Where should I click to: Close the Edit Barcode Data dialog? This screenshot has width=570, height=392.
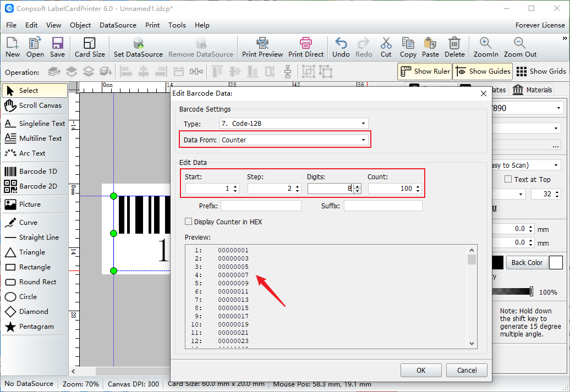(484, 93)
